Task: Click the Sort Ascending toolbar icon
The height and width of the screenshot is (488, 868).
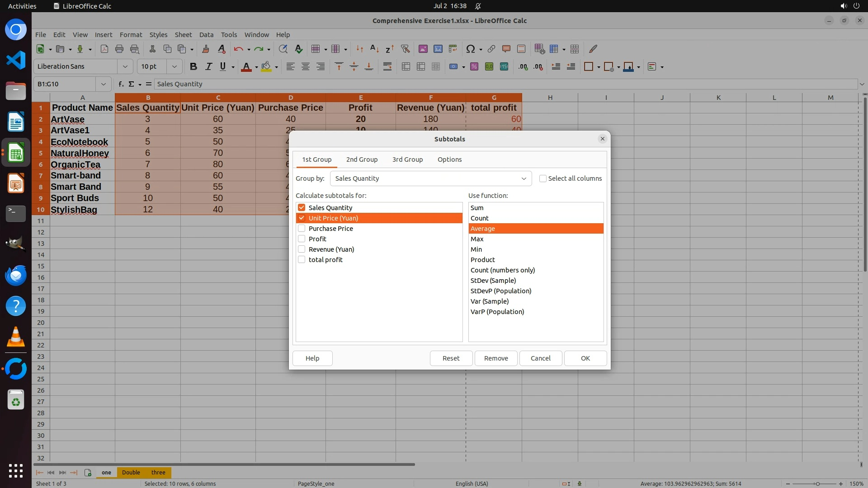Action: 374,49
